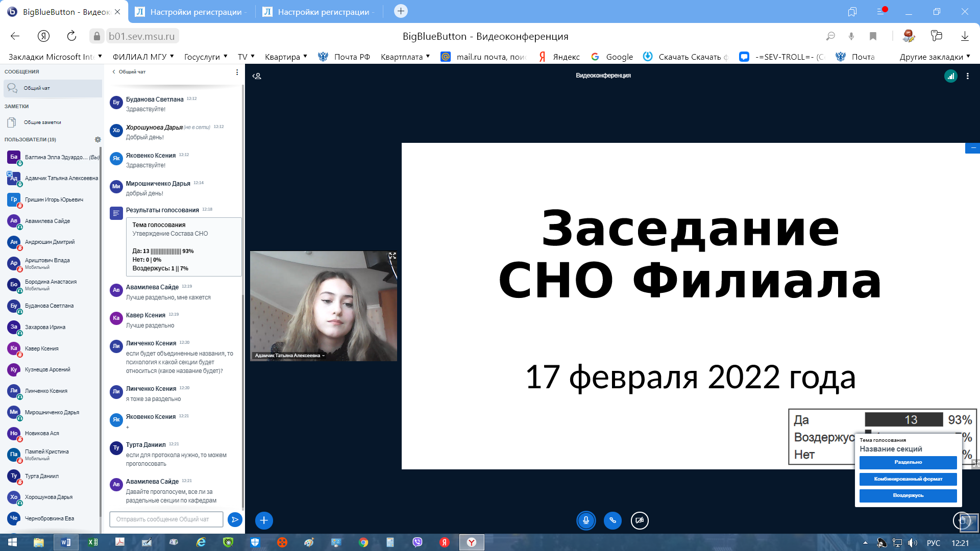Open Google Chrome from the taskbar
Screen dimensions: 980x551
pyautogui.click(x=363, y=542)
